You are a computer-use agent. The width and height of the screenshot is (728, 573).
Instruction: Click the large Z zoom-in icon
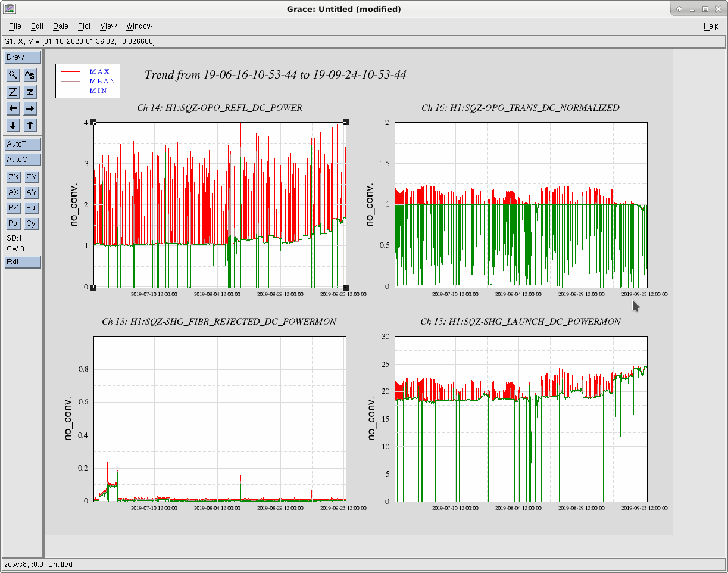point(14,92)
